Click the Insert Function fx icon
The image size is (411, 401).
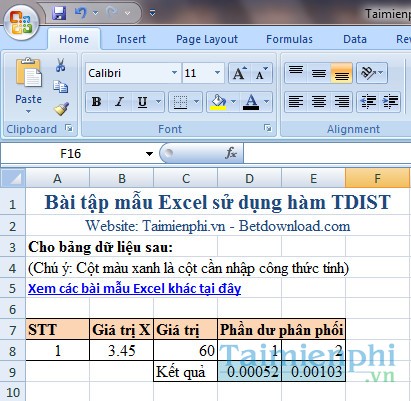coord(231,153)
